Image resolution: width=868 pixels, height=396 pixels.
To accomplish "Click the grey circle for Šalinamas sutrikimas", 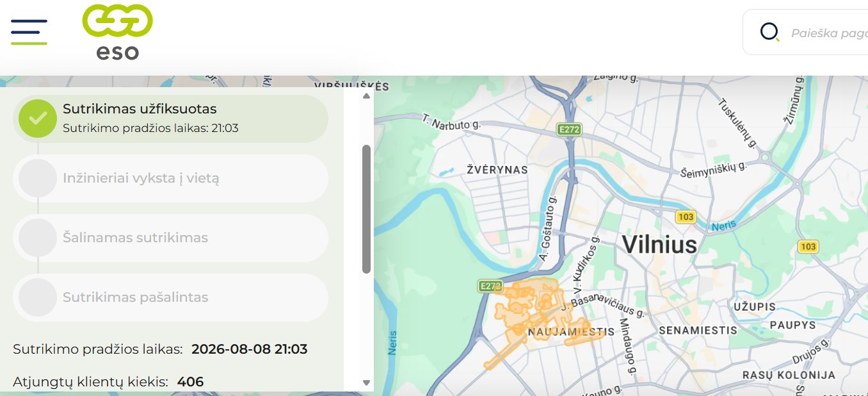I will click(38, 238).
